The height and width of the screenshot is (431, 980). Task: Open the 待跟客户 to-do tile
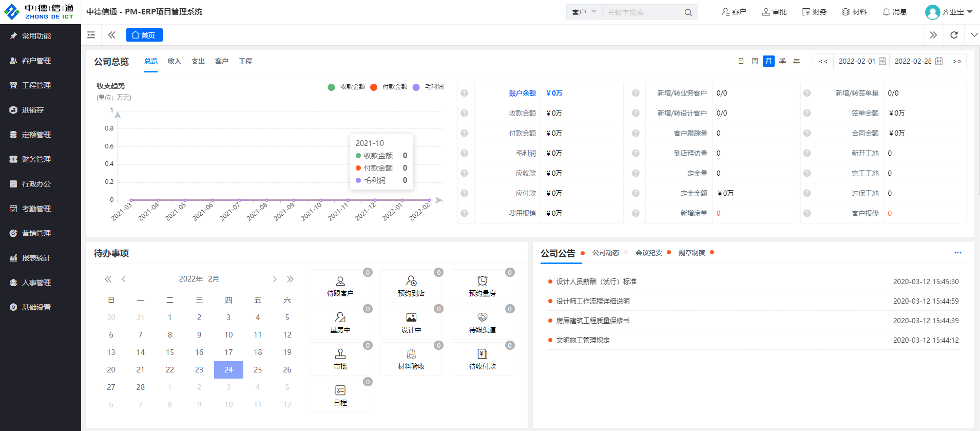[x=340, y=286]
